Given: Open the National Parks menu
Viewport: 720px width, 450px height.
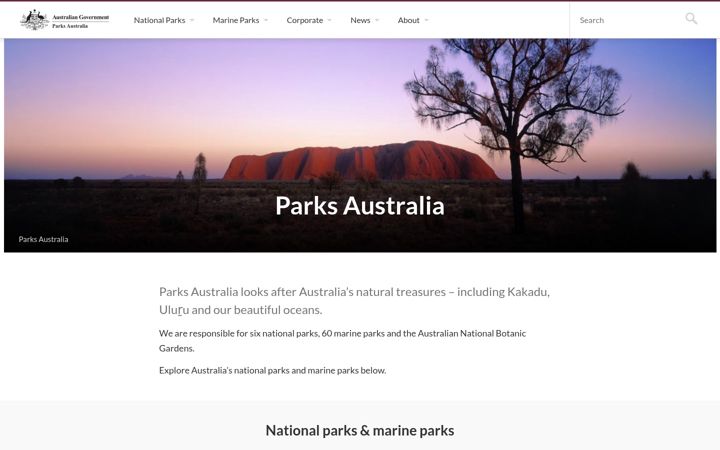Looking at the screenshot, I should click(159, 20).
